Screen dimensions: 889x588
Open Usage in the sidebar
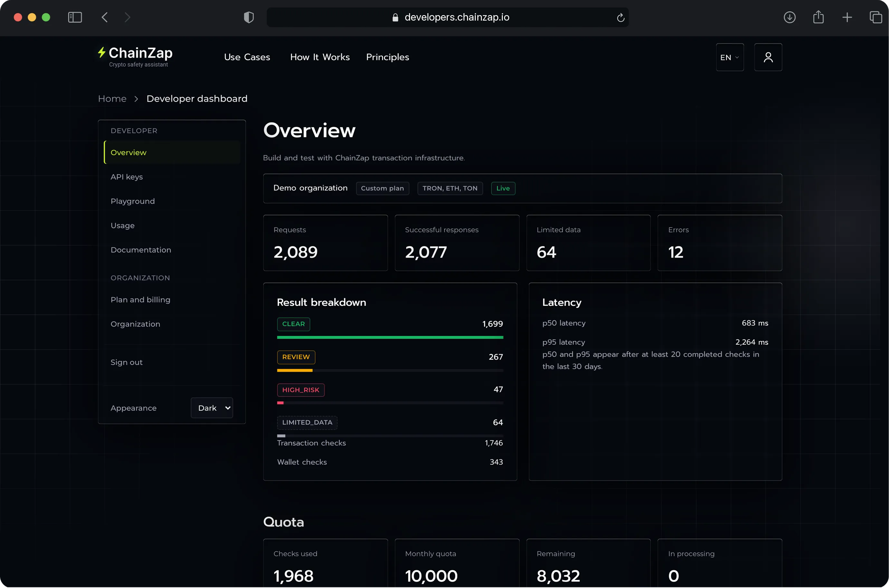(x=123, y=225)
